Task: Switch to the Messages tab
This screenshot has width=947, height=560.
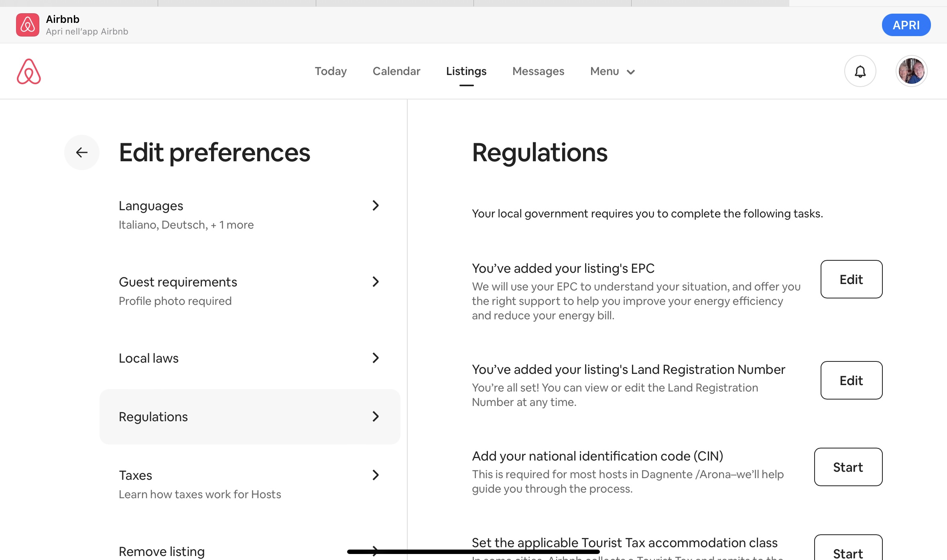Action: [538, 71]
